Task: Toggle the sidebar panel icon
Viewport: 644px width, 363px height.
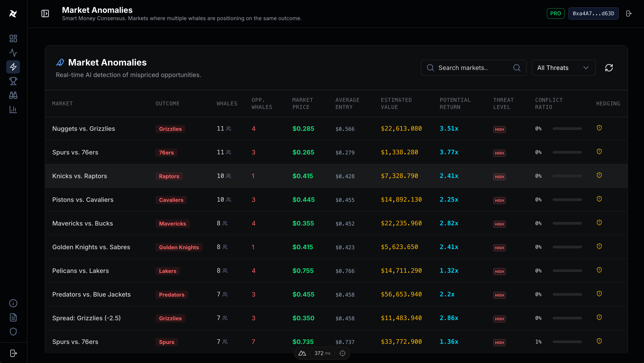Action: pos(45,14)
